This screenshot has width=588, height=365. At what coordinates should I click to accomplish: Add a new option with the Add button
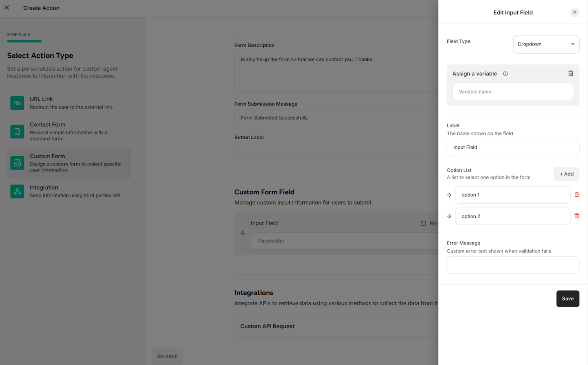pos(566,174)
